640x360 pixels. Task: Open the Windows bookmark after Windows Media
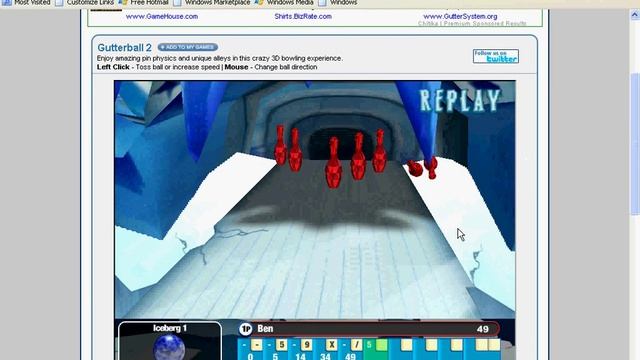coord(338,2)
